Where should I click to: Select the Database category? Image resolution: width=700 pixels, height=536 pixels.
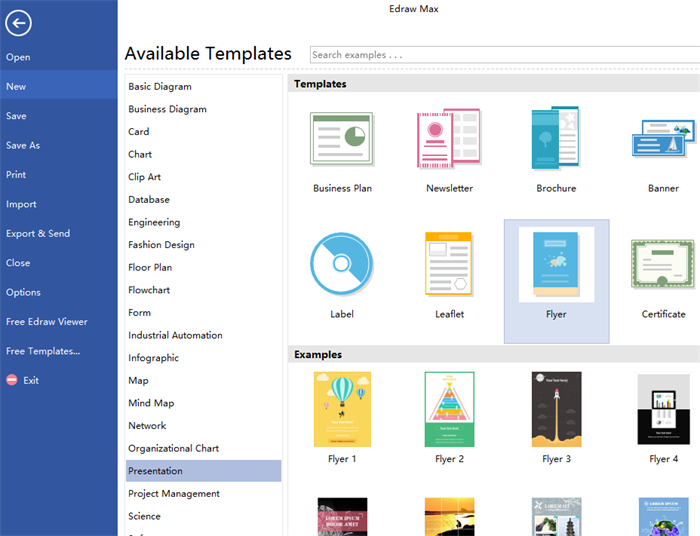(204, 199)
